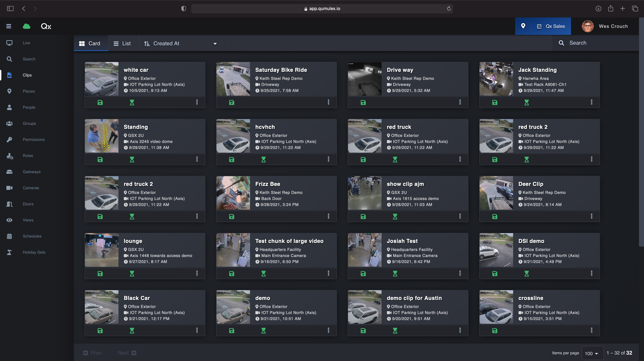The image size is (644, 361).
Task: Reload the page in browser address bar
Action: [x=449, y=9]
